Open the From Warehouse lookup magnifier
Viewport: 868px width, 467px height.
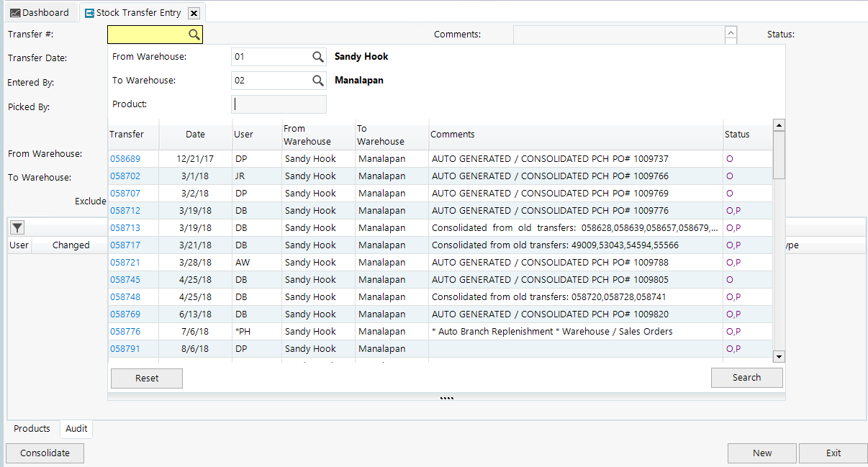coord(317,56)
